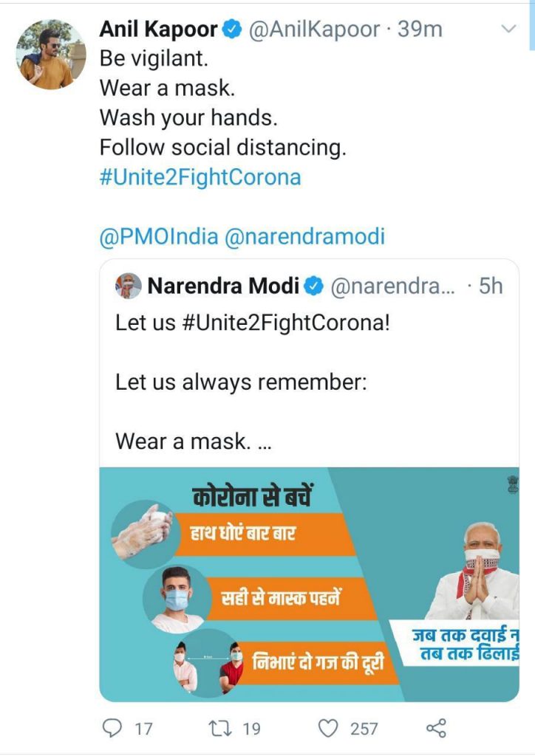This screenshot has height=756, width=535.
Task: Click the verified badge beside Anil Kapoor
Action: 231,30
